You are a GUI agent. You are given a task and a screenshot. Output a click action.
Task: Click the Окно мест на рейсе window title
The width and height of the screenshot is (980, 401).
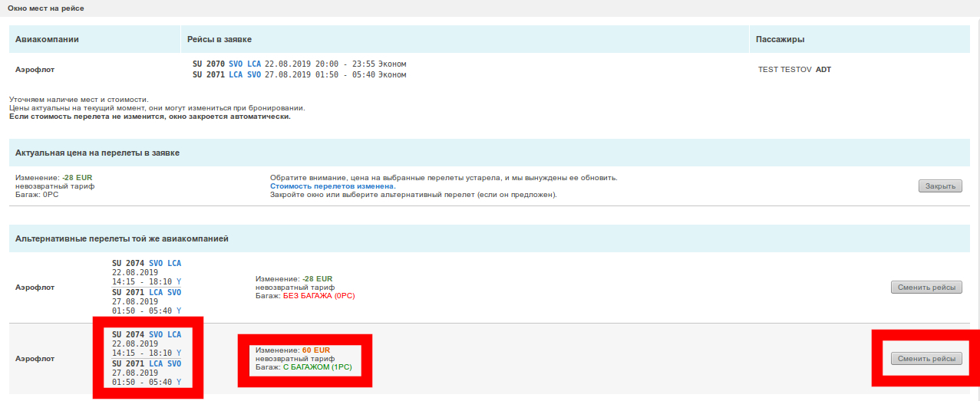[46, 8]
